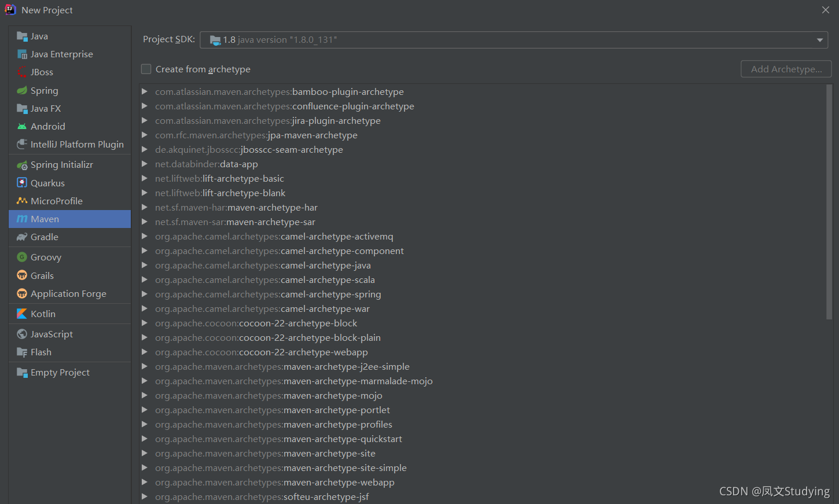Viewport: 839px width, 504px height.
Task: Select cocoon-22-archetype-block-plain row text
Action: (268, 338)
